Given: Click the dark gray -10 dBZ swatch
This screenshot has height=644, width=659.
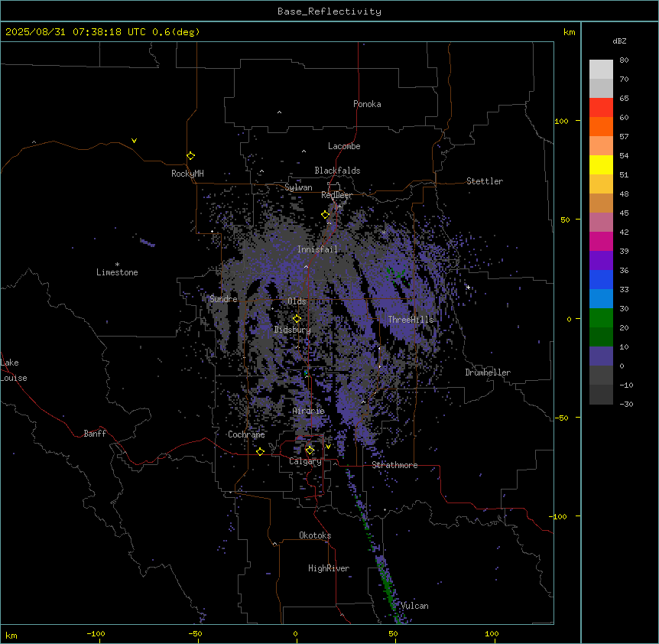Looking at the screenshot, I should pos(601,395).
